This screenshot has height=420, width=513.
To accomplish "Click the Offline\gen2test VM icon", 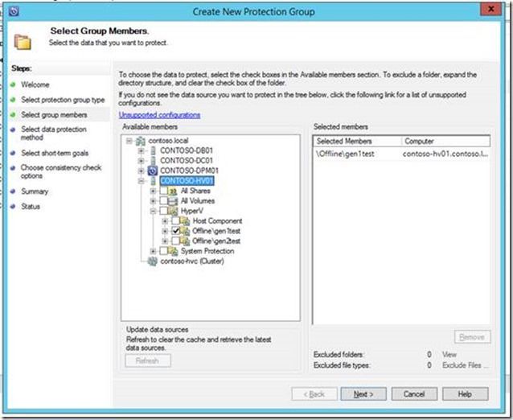I will (x=185, y=241).
